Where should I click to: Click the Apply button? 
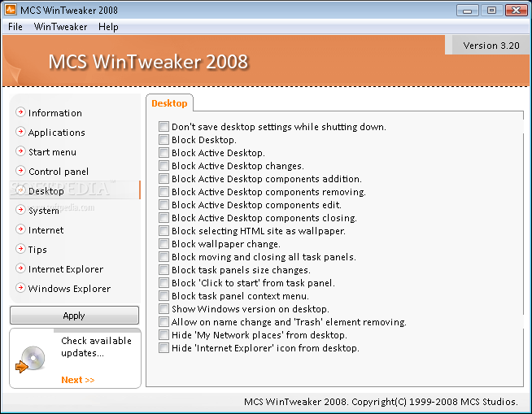(74, 316)
